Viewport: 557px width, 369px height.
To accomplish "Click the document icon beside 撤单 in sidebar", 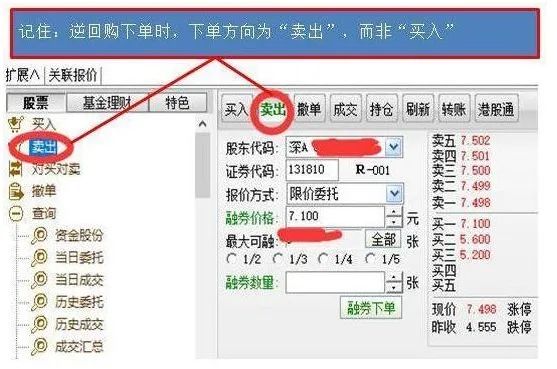I will [16, 191].
